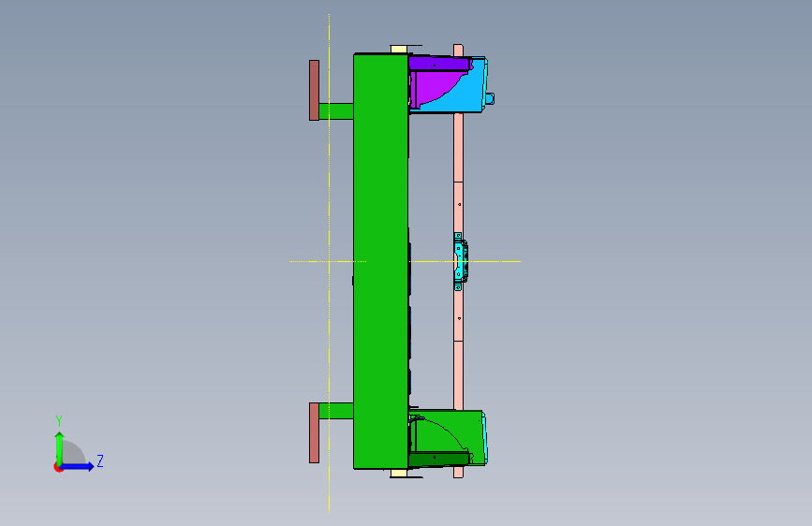Pick the vertical yellow centerline
The image size is (812, 526).
click(330, 263)
